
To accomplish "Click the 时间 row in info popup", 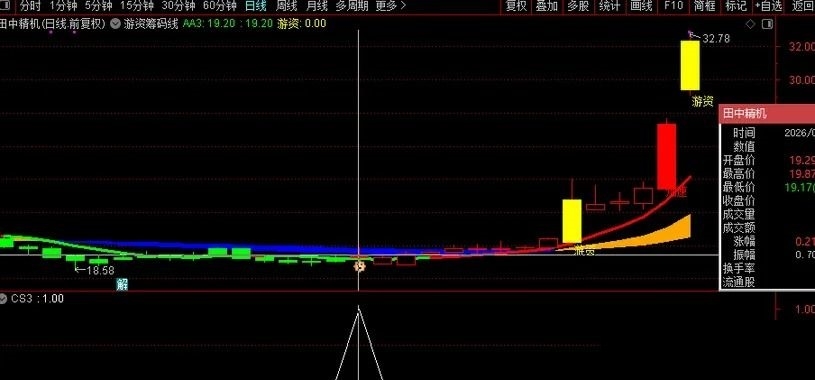I will [x=767, y=133].
